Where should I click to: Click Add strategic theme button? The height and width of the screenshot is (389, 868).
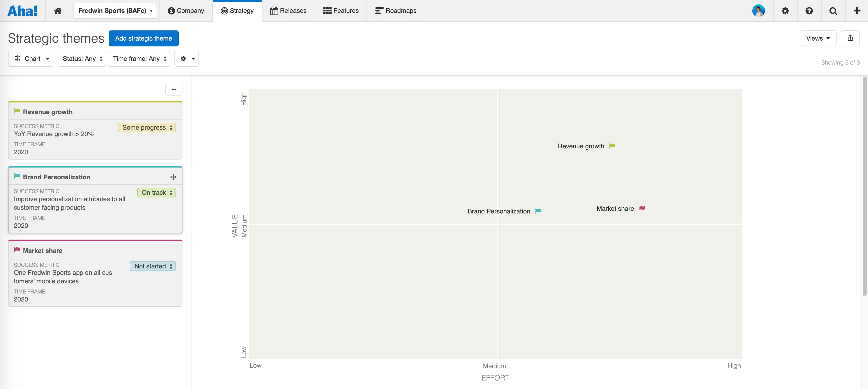click(x=144, y=38)
